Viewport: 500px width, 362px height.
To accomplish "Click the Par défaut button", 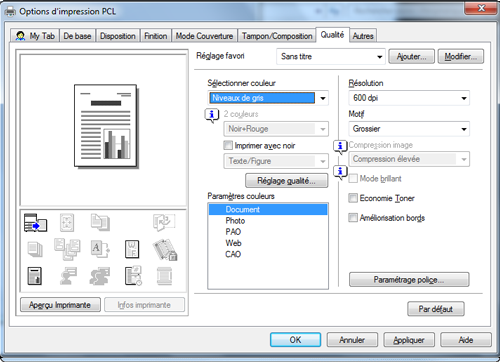I will click(x=436, y=309).
